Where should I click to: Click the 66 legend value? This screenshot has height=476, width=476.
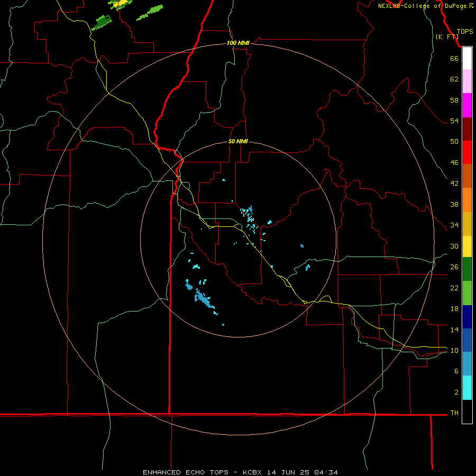pyautogui.click(x=454, y=59)
